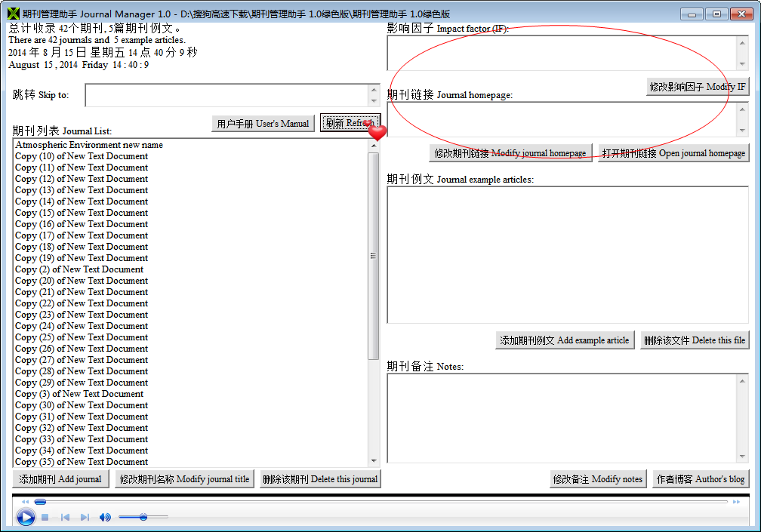Click the Journal homepage text box
761x532 pixels.
[562, 119]
